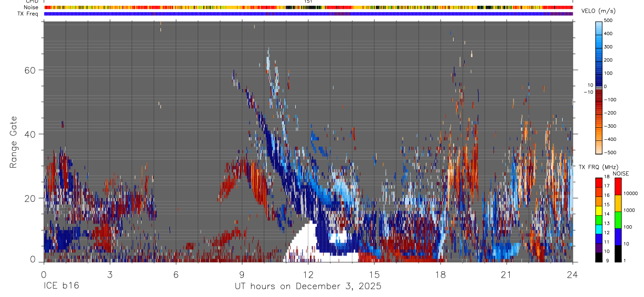
Task: Click the UT hours on December 3, 2025 title
Action: 308,287
